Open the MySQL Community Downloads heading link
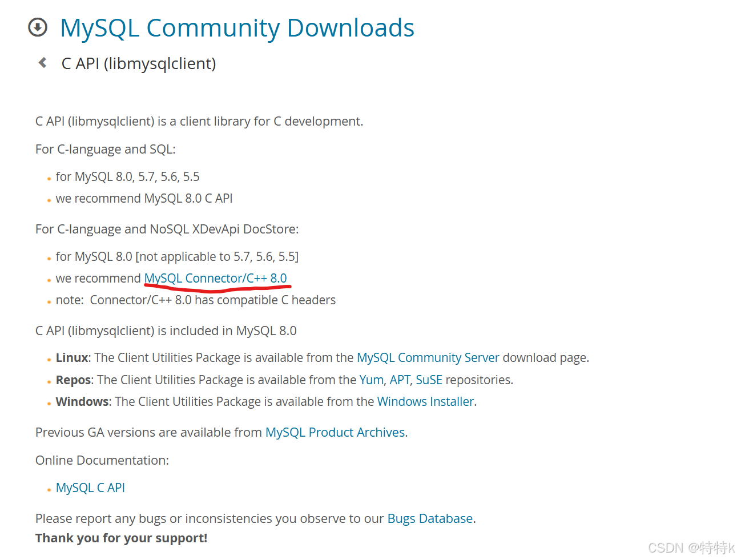This screenshot has height=560, width=737. [x=237, y=28]
